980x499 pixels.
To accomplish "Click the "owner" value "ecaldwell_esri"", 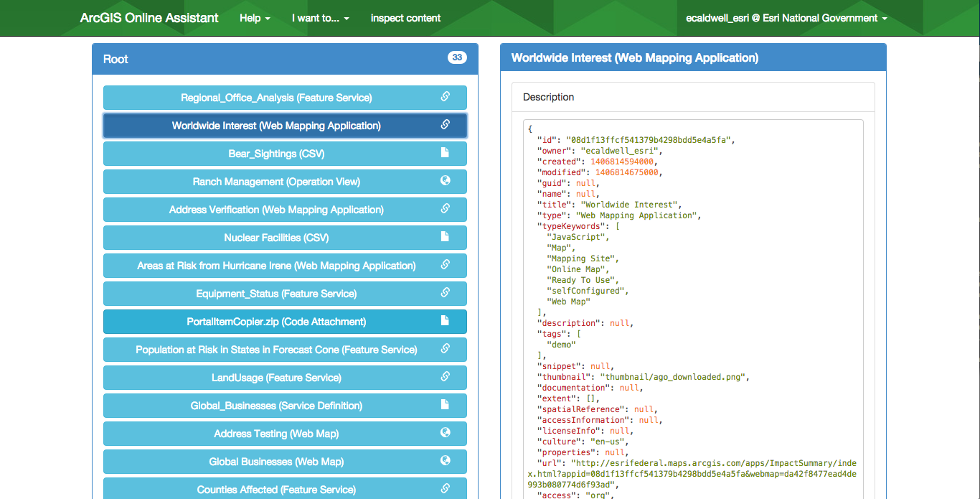I will [x=621, y=151].
